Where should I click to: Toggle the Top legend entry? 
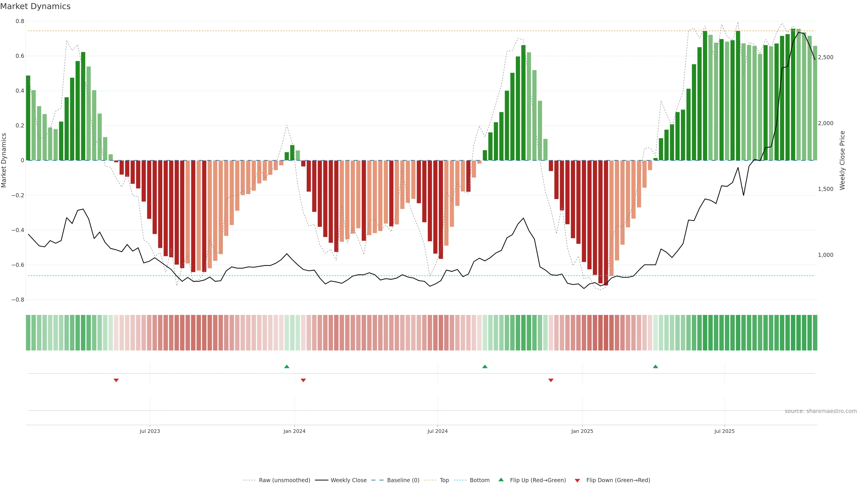444,480
